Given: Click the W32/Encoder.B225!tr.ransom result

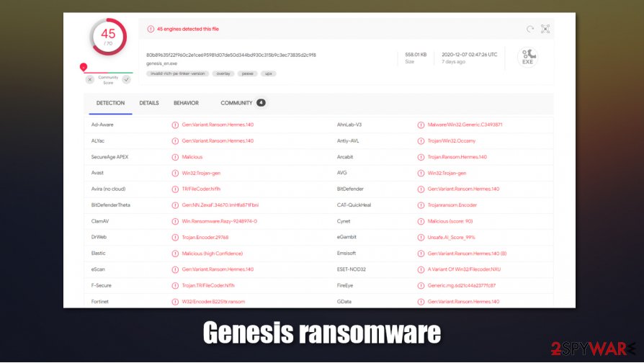Looking at the screenshot, I should click(x=213, y=301).
